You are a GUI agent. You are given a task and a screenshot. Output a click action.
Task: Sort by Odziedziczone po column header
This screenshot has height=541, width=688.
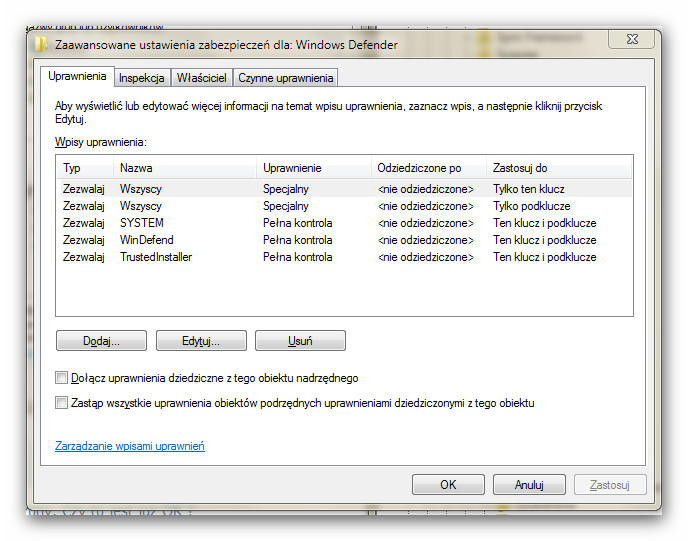[x=429, y=168]
